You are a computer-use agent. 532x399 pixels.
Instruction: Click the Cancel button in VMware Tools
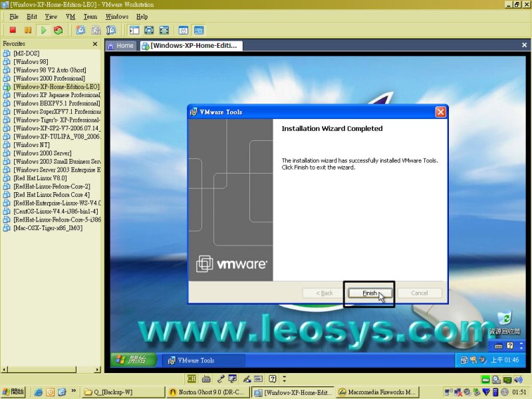pos(420,293)
